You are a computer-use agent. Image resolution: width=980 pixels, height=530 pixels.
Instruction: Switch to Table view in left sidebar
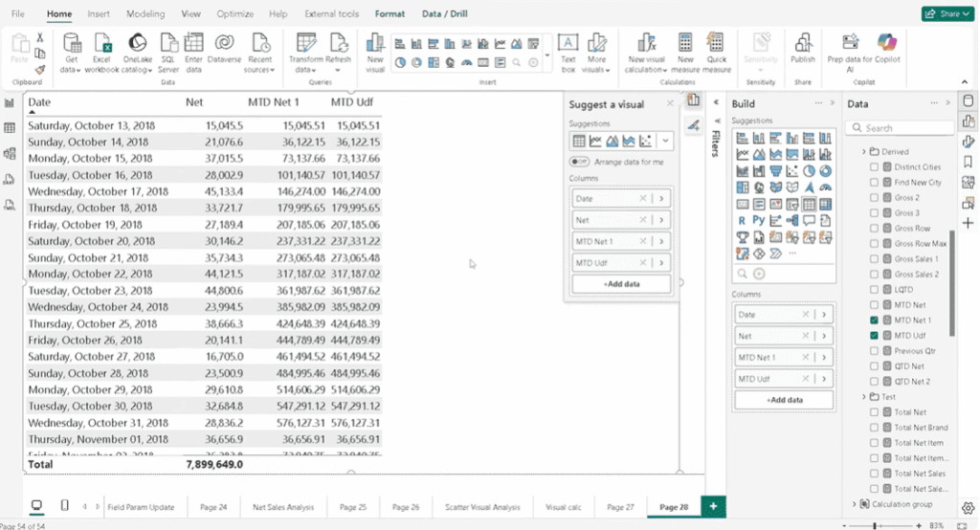tap(10, 128)
